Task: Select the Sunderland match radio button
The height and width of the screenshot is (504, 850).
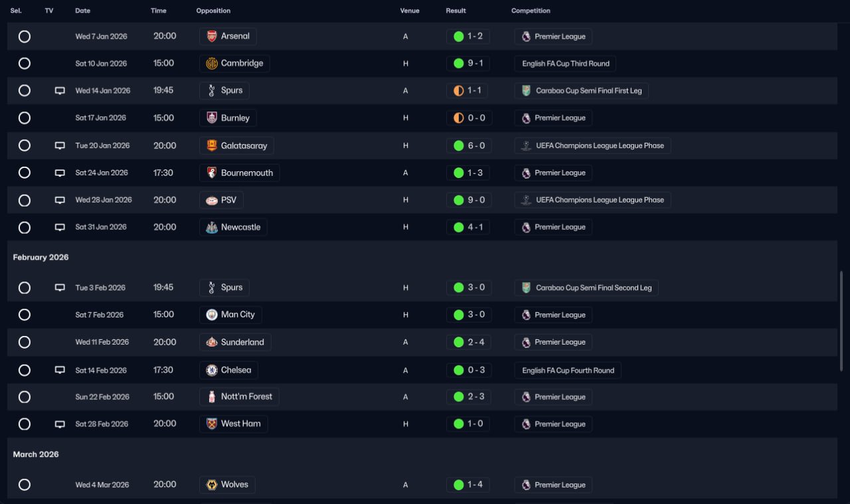Action: coord(25,342)
